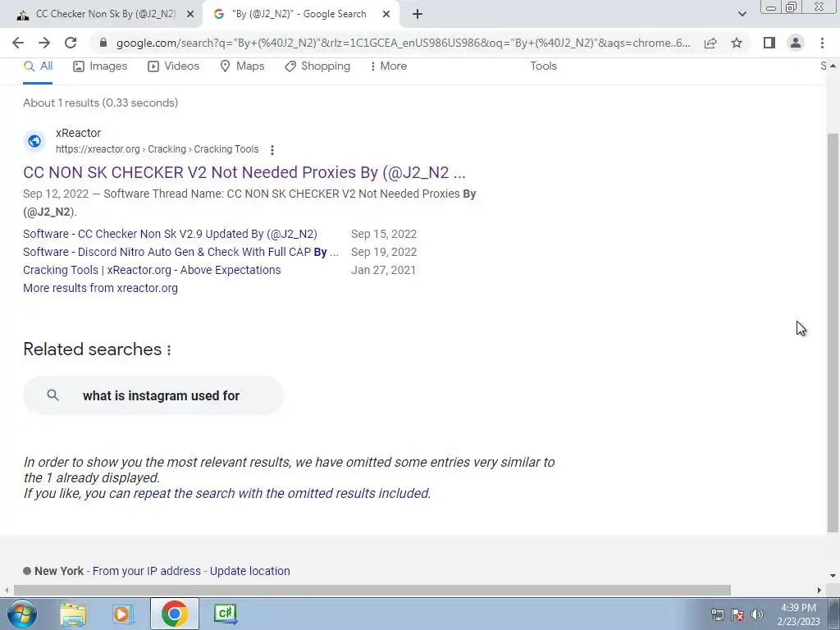Open Discord Nitro Auto Gen & Check link
The image size is (840, 630).
(180, 253)
